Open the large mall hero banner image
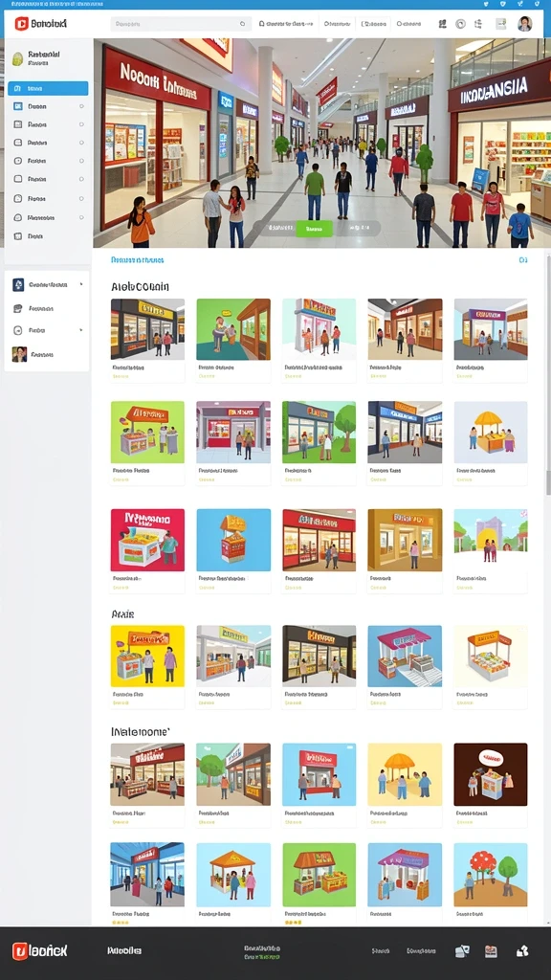The width and height of the screenshot is (551, 980). [x=321, y=144]
